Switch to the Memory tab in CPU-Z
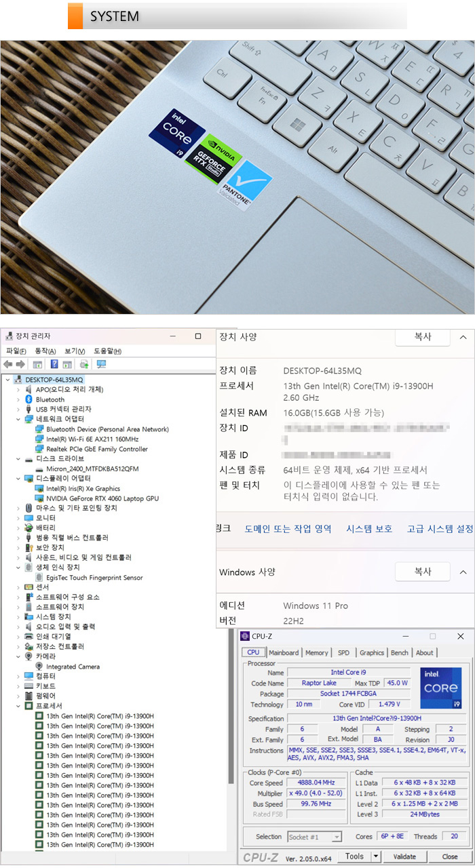Image resolution: width=475 pixels, height=868 pixels. (316, 653)
